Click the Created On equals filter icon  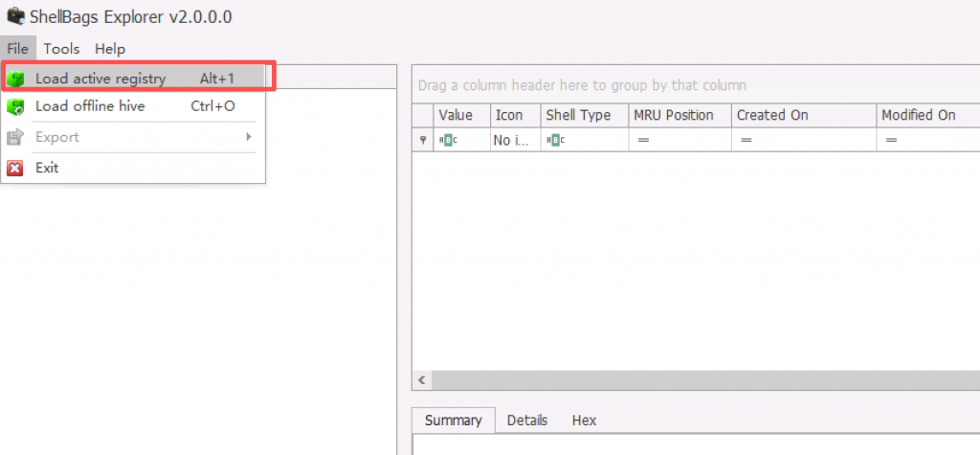(x=746, y=140)
